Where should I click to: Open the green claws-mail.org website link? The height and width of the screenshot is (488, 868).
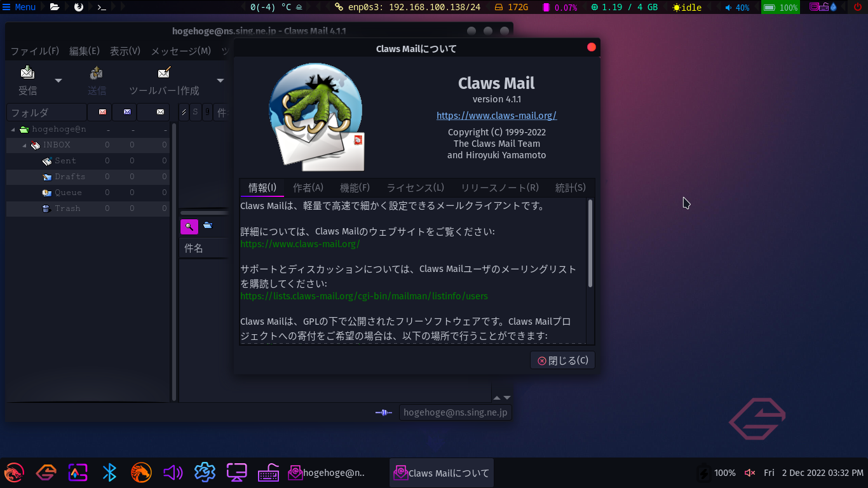(300, 244)
